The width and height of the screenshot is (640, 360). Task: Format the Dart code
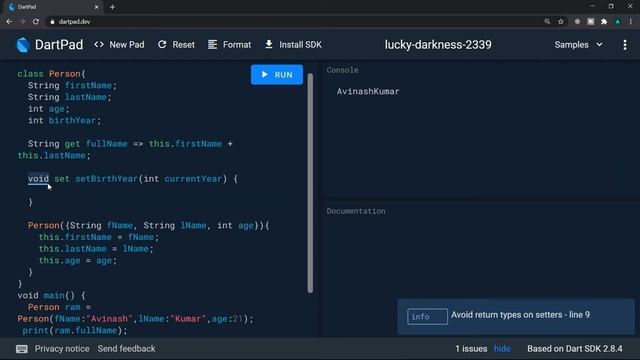click(x=229, y=45)
